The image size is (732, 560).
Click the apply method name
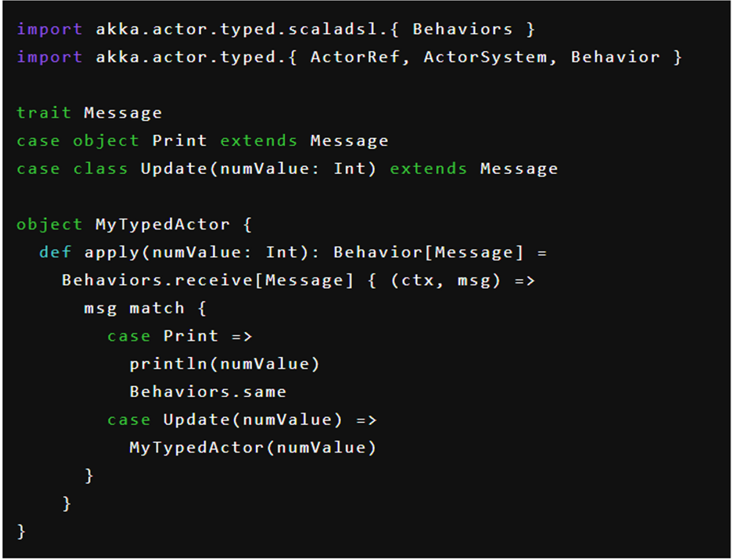pos(112,253)
